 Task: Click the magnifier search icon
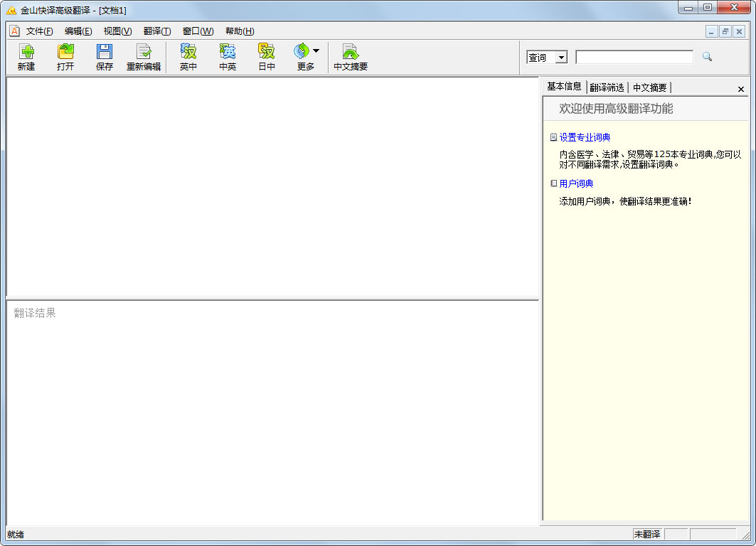click(707, 57)
